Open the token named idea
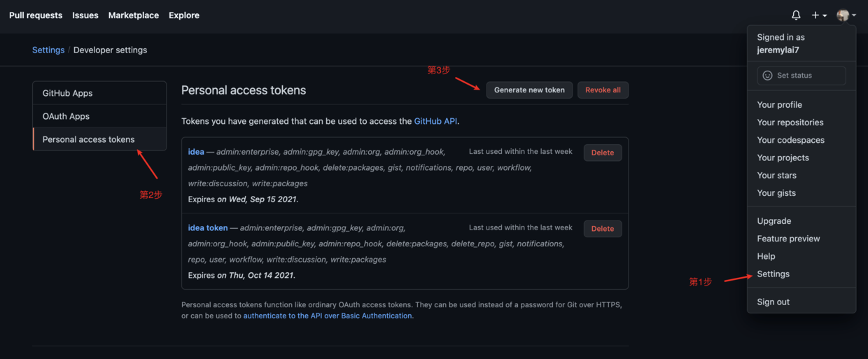868x359 pixels. 196,152
